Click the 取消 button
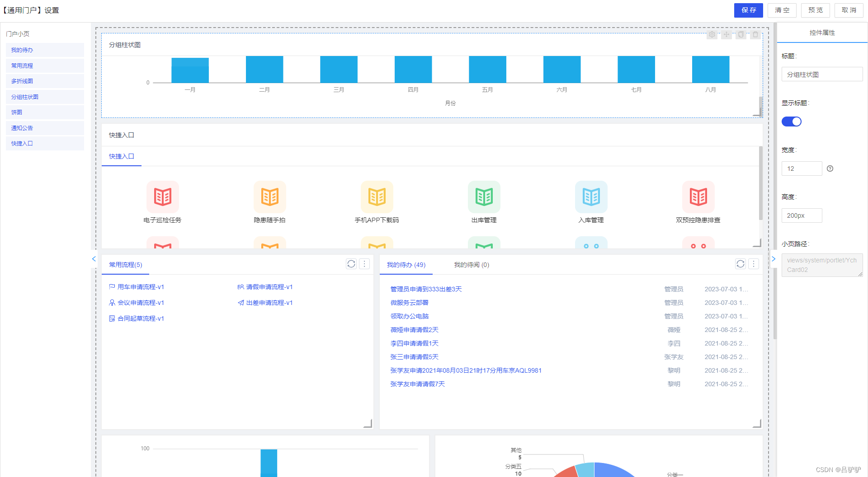This screenshot has width=868, height=477. coord(849,10)
